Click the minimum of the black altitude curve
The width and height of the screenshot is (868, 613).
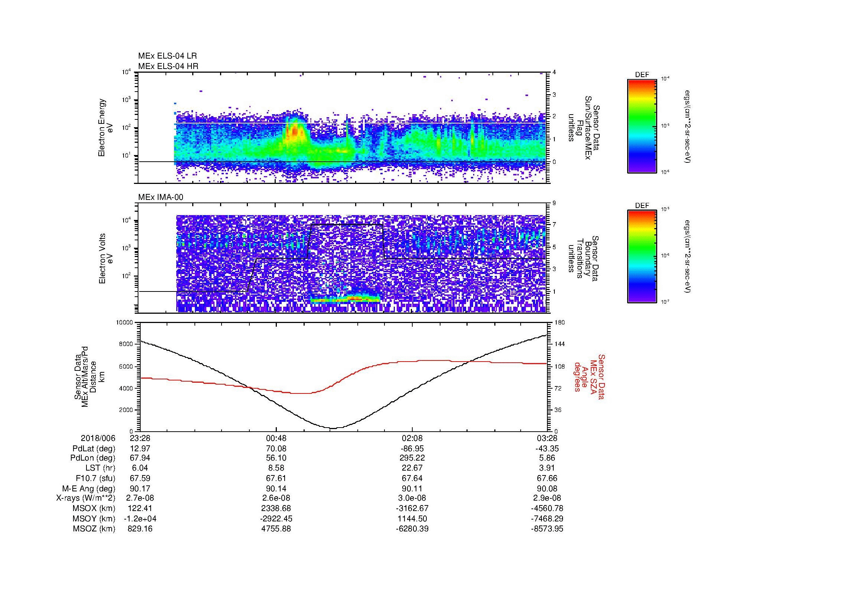pyautogui.click(x=333, y=428)
